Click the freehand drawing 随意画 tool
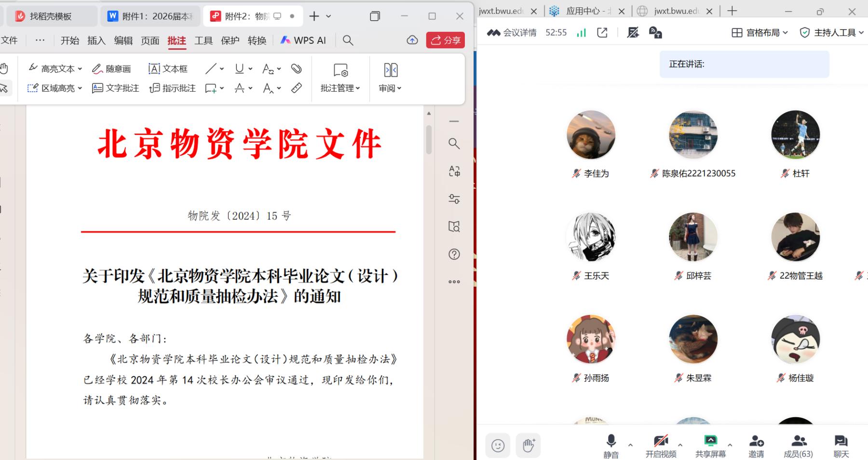Image resolution: width=868 pixels, height=460 pixels. pyautogui.click(x=111, y=69)
